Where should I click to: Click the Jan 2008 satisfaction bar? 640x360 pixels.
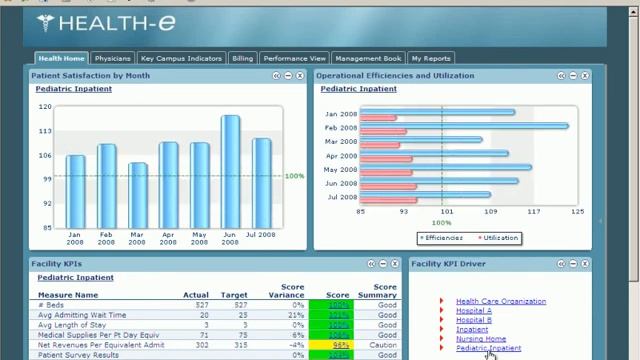pos(76,192)
